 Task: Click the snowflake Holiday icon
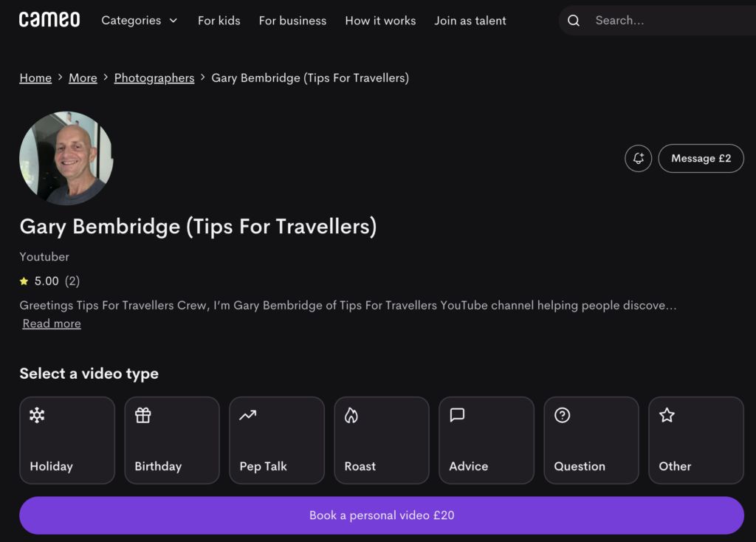tap(37, 415)
